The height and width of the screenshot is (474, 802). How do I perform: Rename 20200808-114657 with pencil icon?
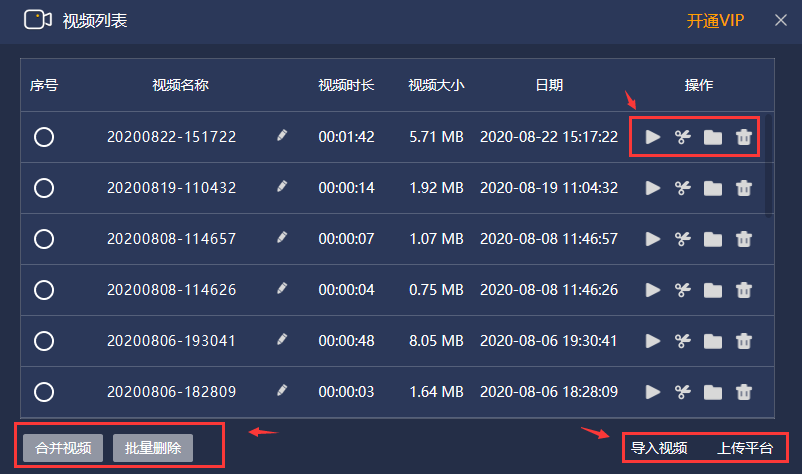(282, 237)
